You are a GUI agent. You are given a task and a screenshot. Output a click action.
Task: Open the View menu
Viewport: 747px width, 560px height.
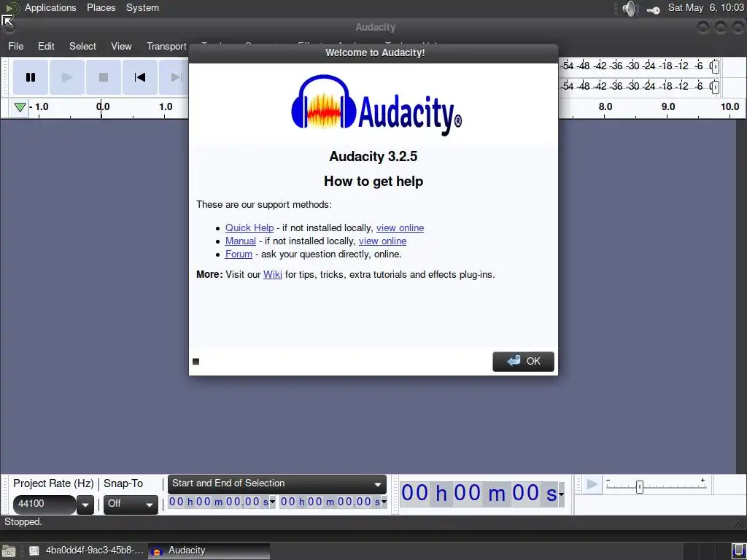(121, 46)
